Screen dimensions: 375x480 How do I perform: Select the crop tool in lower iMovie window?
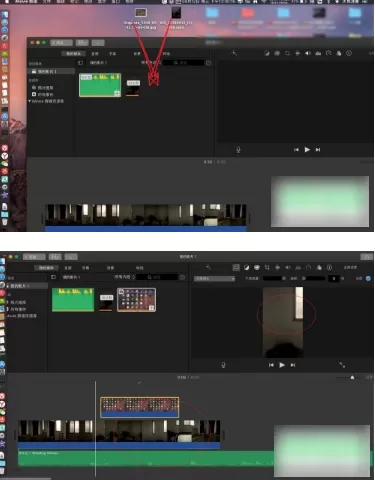(x=267, y=267)
